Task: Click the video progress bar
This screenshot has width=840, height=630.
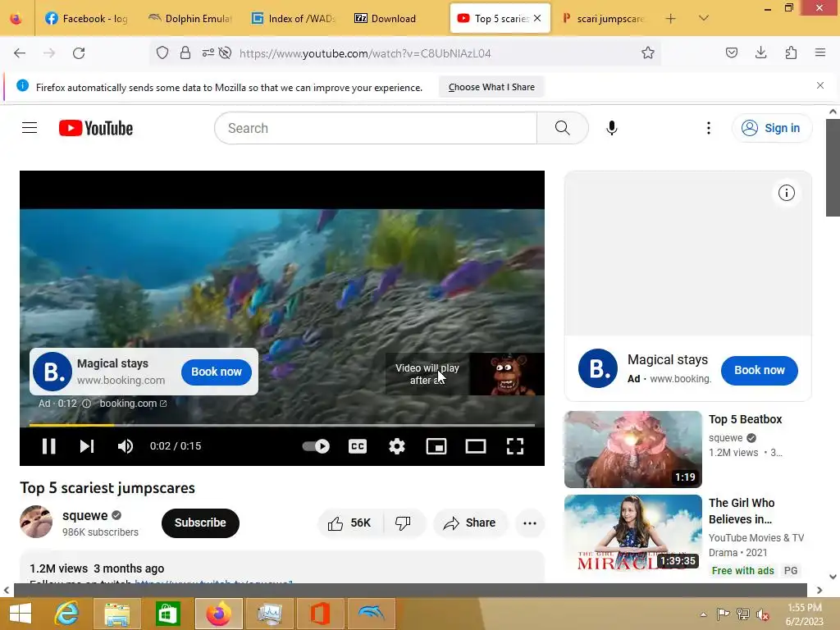Action: (282, 425)
